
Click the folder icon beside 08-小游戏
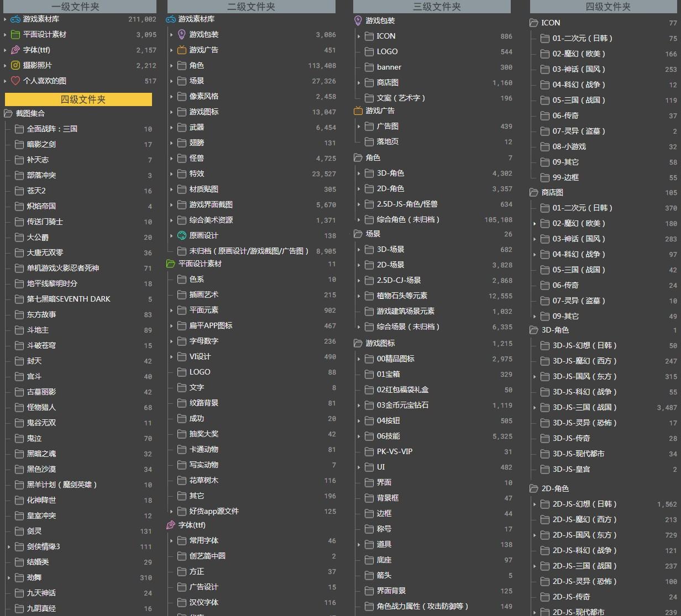click(545, 146)
